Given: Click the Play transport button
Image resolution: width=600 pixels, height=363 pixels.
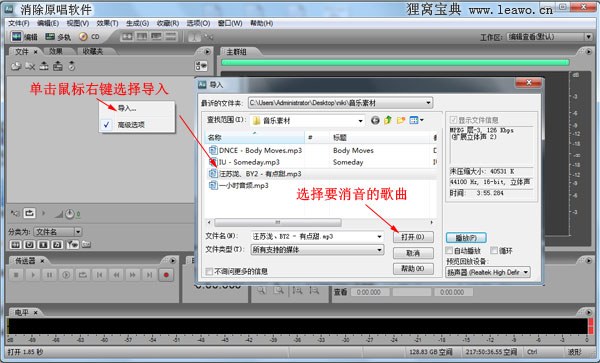Looking at the screenshot, I should (33, 275).
